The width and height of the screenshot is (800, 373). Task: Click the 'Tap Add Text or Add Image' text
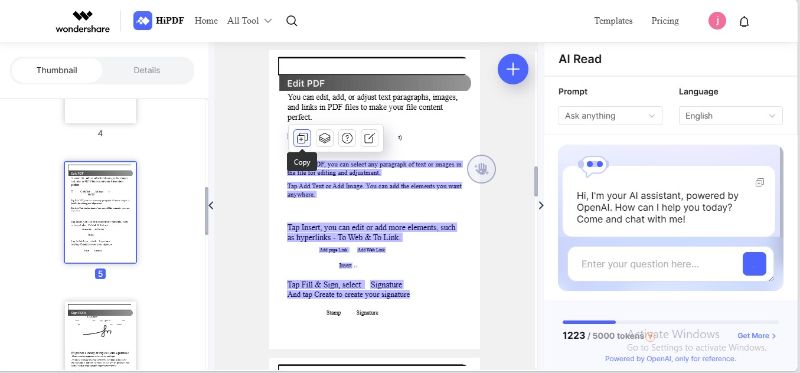(326, 186)
